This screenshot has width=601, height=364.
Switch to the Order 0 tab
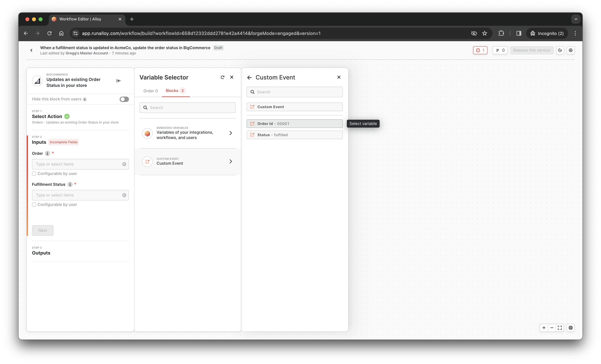click(x=150, y=91)
